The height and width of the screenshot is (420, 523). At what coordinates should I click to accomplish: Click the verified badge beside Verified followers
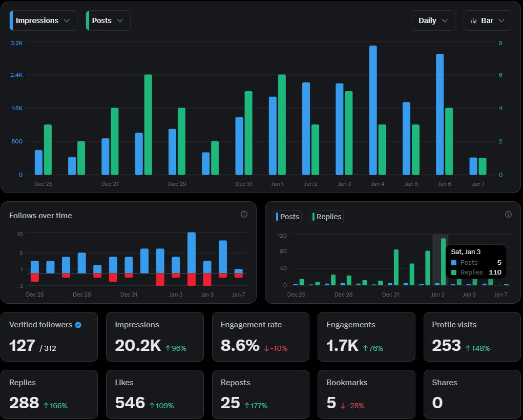click(x=78, y=324)
